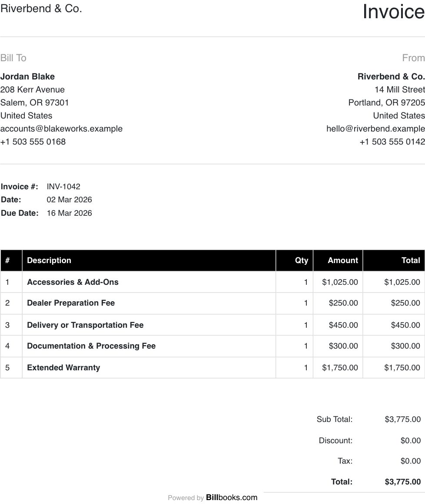Click the 'Due Date:' label
Screen dimensions: 425x504
tap(20, 213)
